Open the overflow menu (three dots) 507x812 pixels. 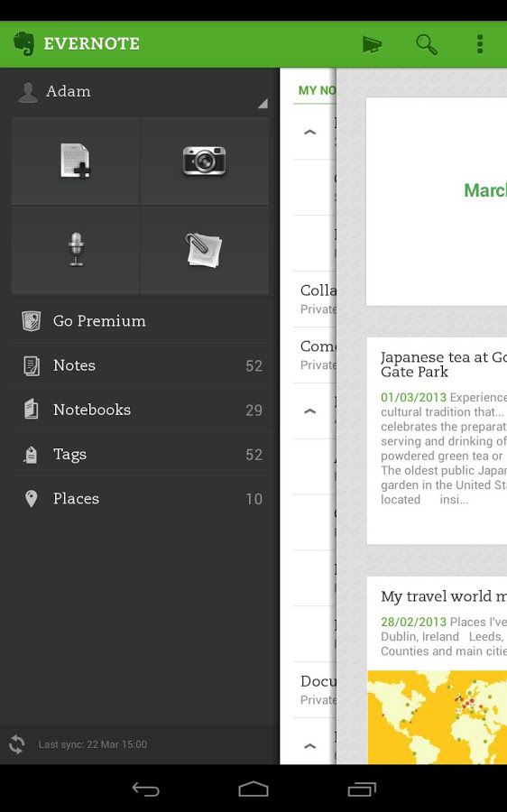480,44
